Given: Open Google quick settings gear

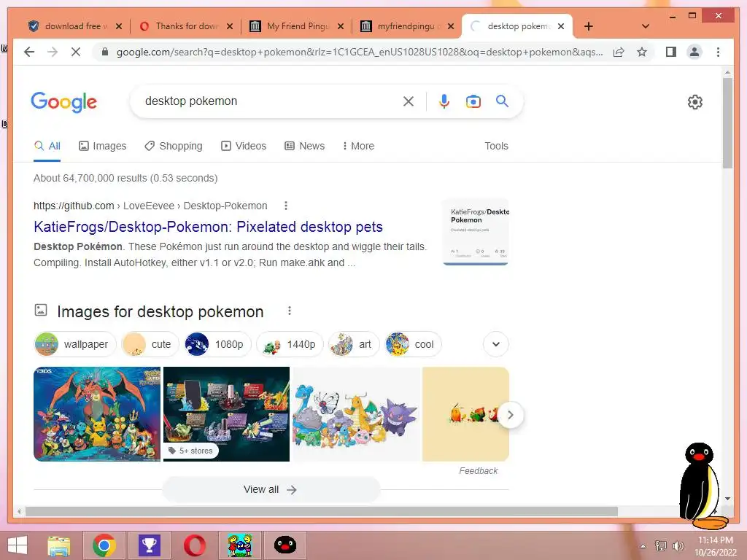Looking at the screenshot, I should 694,102.
